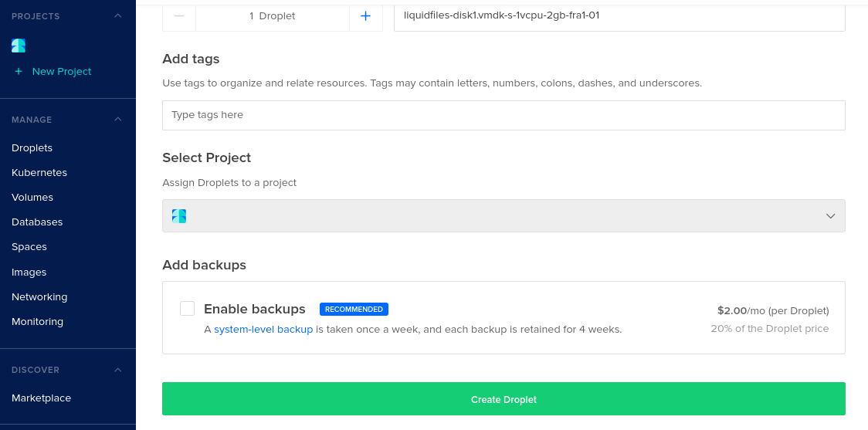Click the Select Project heading
This screenshot has height=430, width=868.
click(206, 157)
